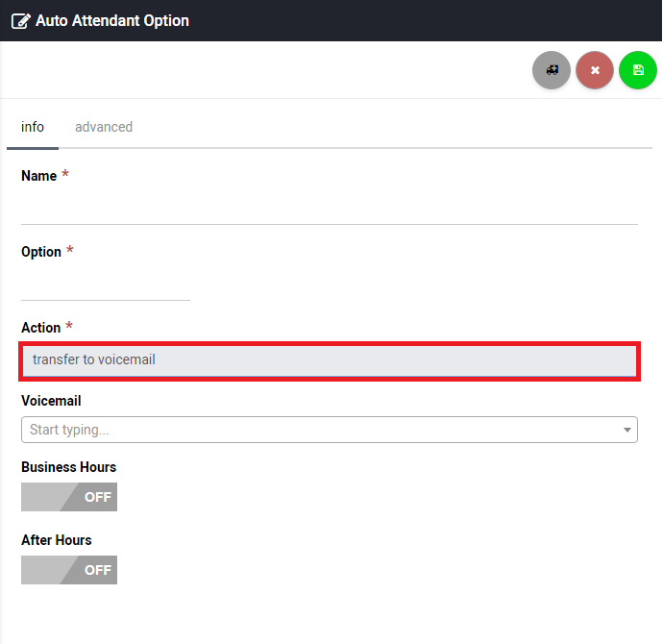Viewport: 663px width, 644px height.
Task: Click into the Name text field
Action: 329,209
